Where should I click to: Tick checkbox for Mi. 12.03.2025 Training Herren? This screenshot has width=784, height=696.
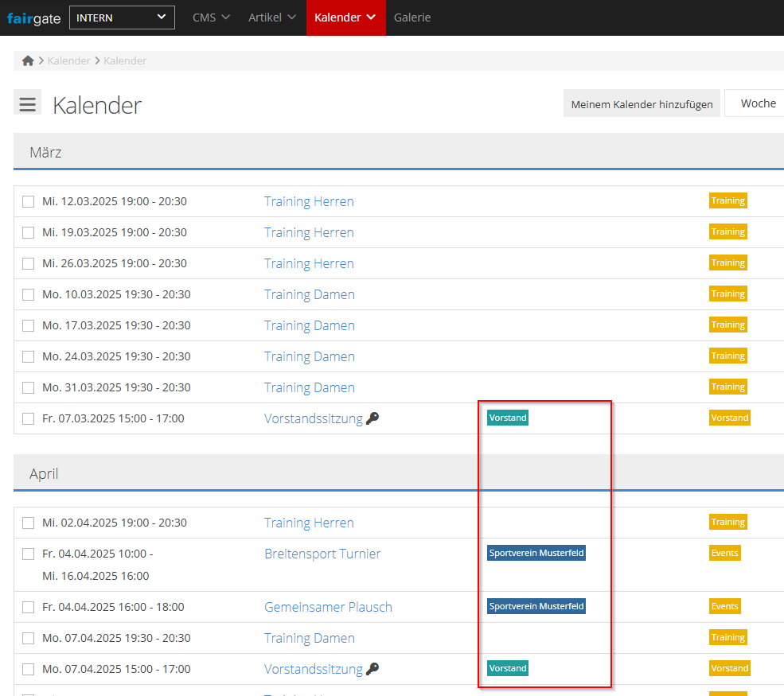[29, 201]
